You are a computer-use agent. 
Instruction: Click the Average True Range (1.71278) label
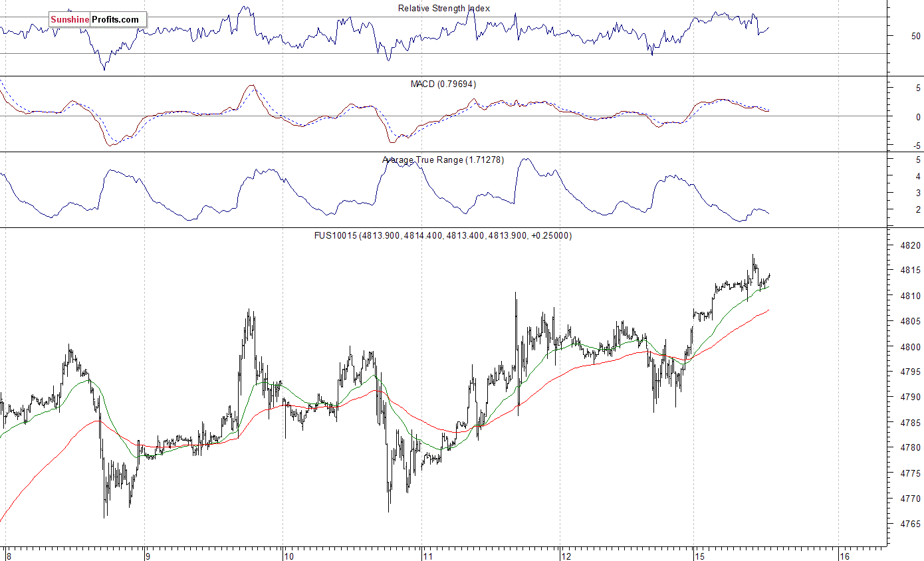[x=443, y=160]
